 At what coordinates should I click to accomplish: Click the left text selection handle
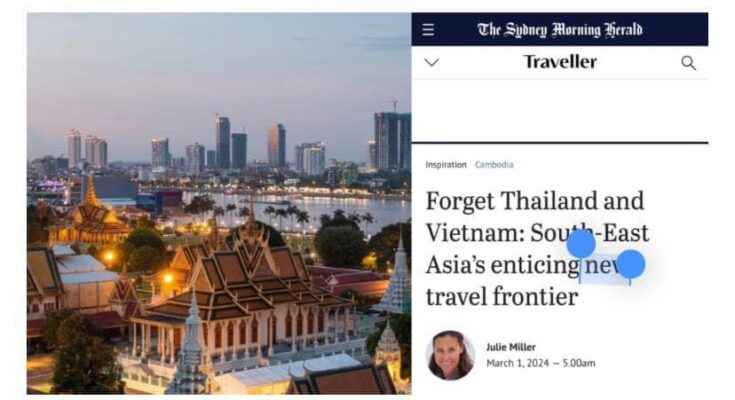581,244
